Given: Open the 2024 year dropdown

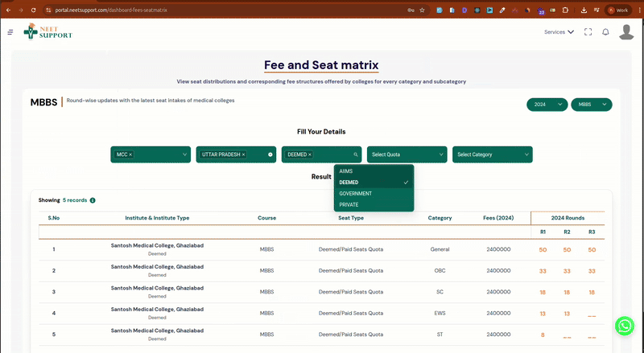Looking at the screenshot, I should pyautogui.click(x=546, y=105).
